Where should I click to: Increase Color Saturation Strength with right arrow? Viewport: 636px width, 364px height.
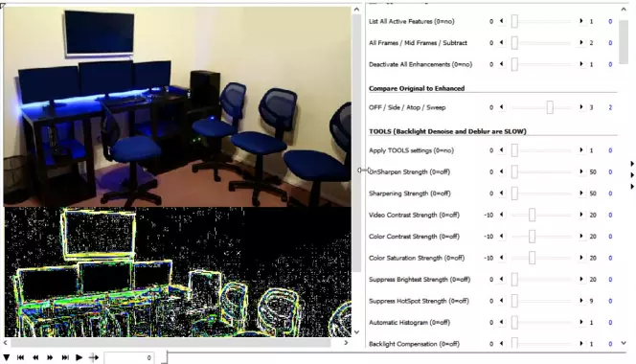point(581,258)
